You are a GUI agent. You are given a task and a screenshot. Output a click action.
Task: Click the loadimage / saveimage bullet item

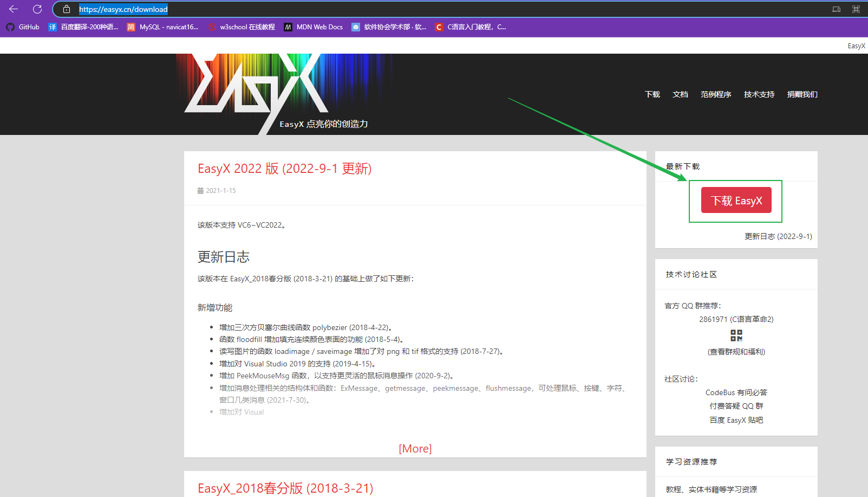[x=363, y=351]
